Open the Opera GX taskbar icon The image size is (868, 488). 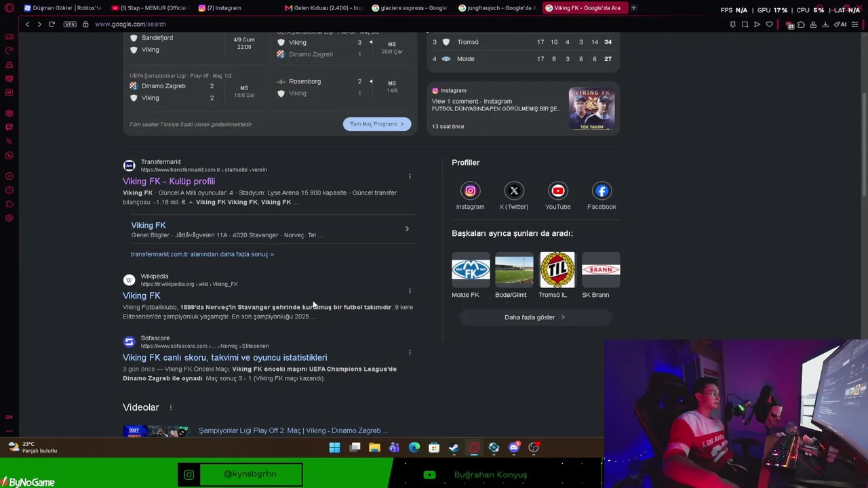tap(474, 447)
